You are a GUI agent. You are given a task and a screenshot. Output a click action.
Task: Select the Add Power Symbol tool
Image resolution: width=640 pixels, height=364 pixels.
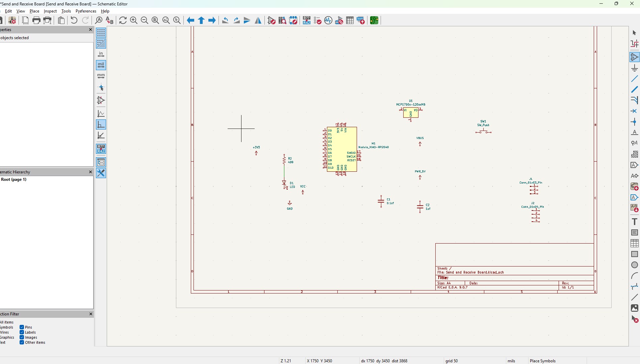(634, 68)
